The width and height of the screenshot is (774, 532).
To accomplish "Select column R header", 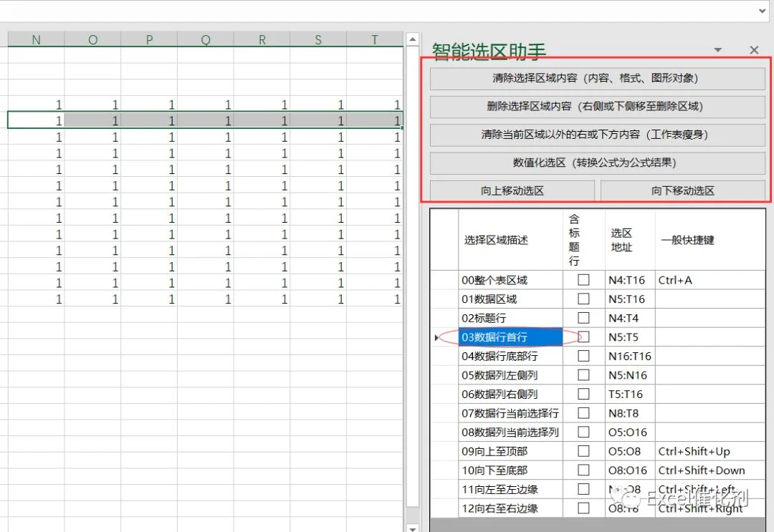I will tap(262, 39).
